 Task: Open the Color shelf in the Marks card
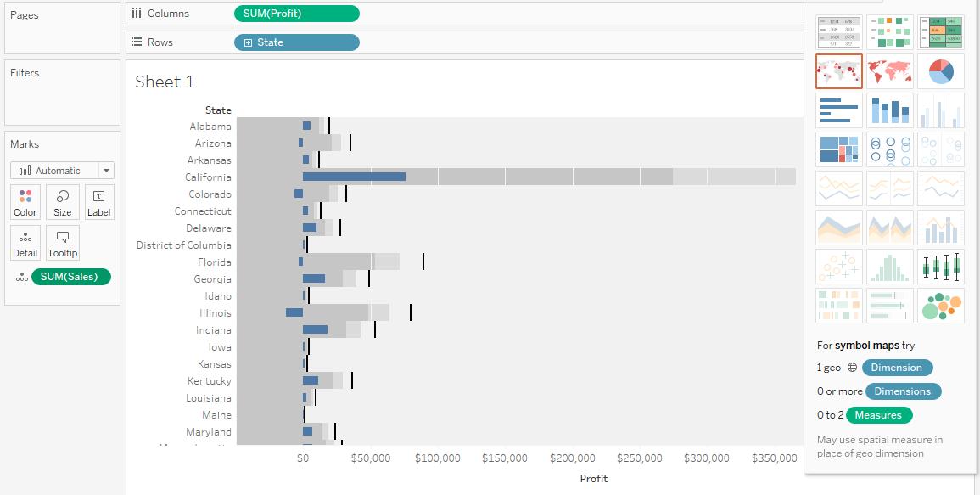click(25, 201)
